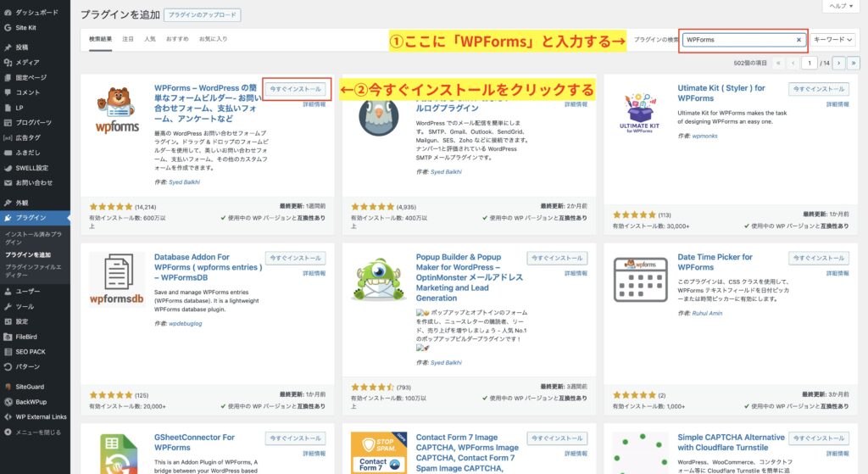Clear the search field with the X icon
Screen dimensions: 868x474
[798, 40]
